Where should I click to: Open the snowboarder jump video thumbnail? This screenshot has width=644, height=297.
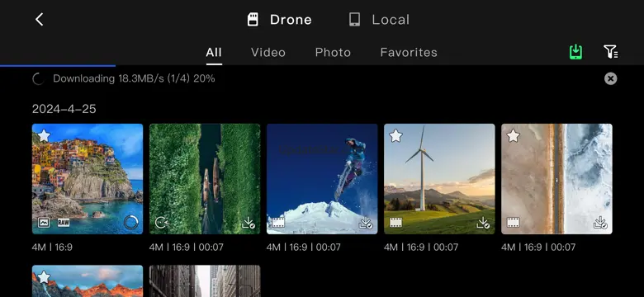pyautogui.click(x=322, y=179)
